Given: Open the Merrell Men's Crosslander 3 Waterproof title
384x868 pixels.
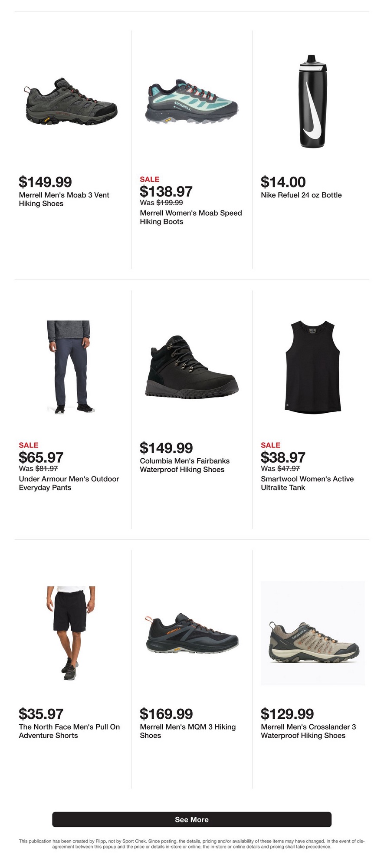Looking at the screenshot, I should (308, 731).
